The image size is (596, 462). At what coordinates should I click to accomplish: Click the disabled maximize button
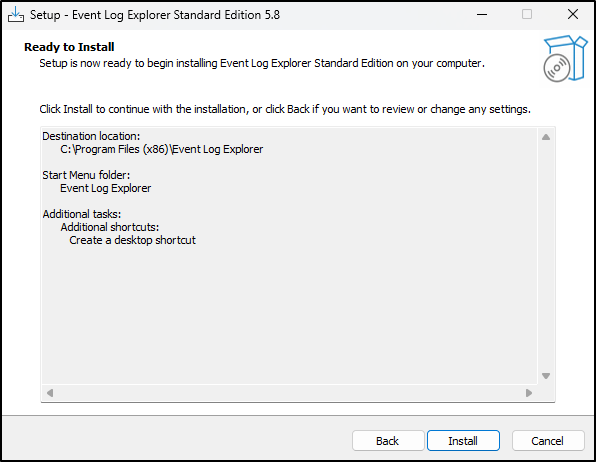[527, 15]
